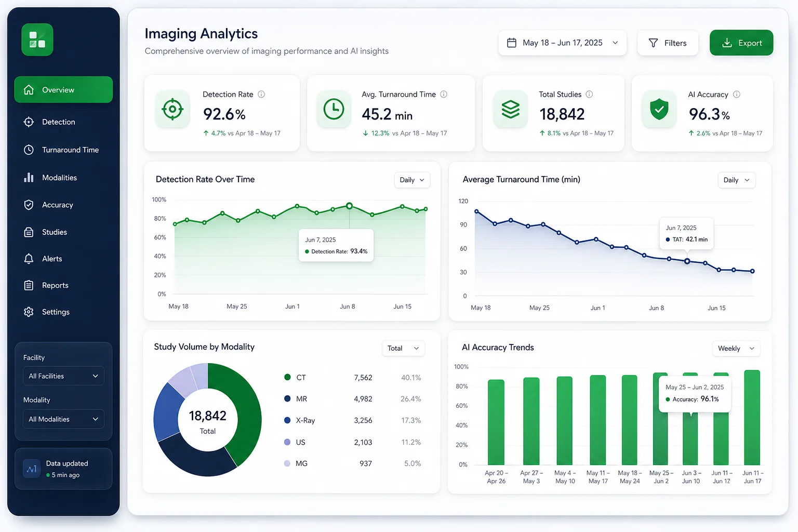Click the US percentage 11.2%

tap(411, 442)
